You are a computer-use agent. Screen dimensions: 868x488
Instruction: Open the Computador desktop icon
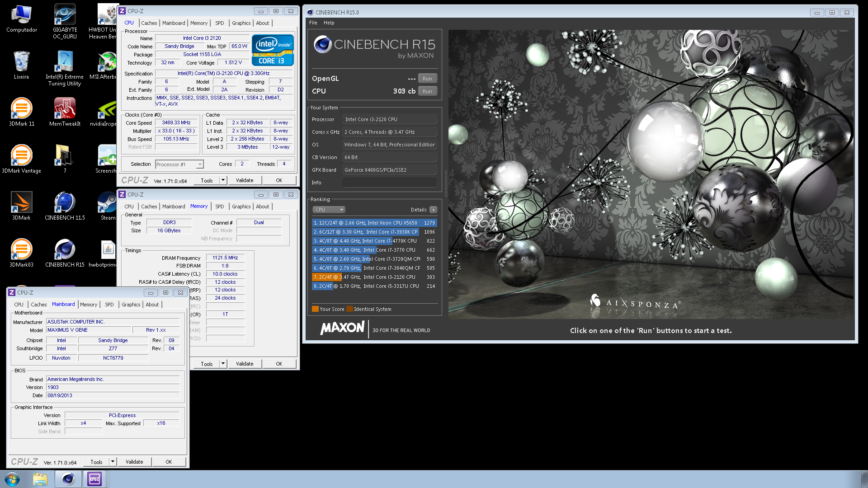tap(21, 19)
